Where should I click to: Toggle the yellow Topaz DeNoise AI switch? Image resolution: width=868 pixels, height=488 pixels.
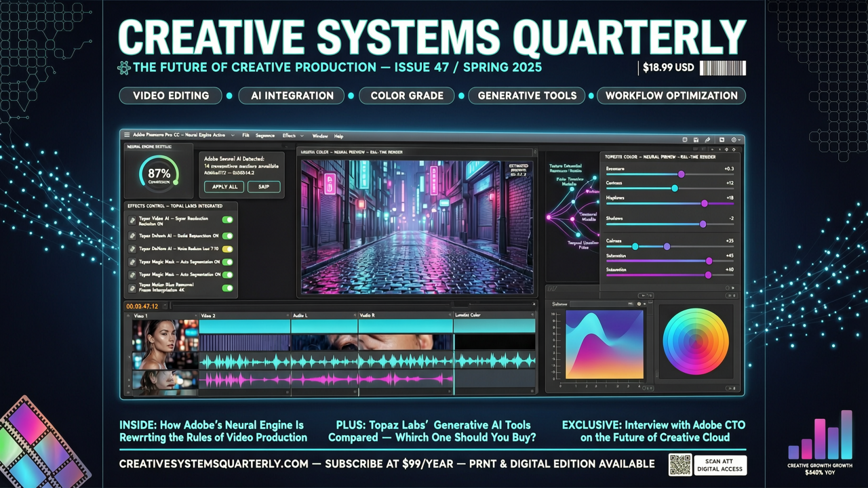click(x=227, y=249)
